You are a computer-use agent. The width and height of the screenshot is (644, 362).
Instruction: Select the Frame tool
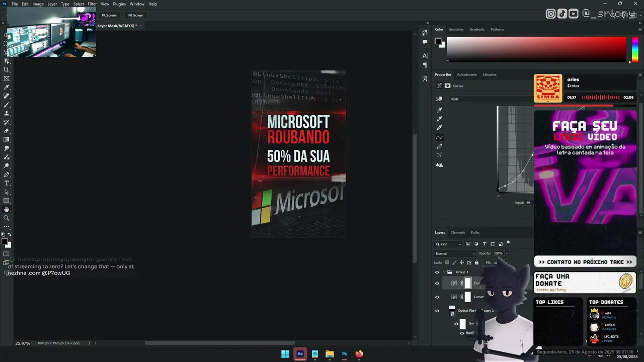click(7, 78)
